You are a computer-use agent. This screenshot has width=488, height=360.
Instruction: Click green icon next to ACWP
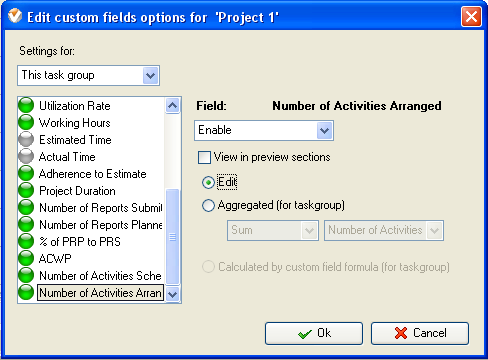[x=26, y=258]
